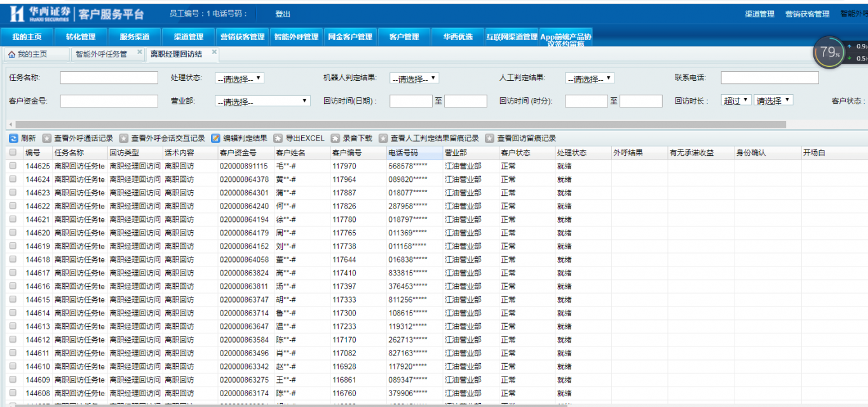The image size is (868, 407).
Task: Open the 处理状态 dropdown
Action: (240, 78)
